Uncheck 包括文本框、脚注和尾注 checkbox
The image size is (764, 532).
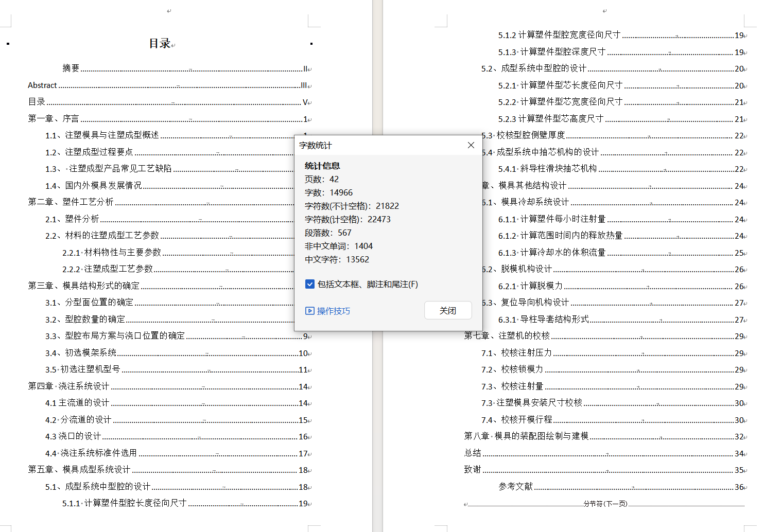click(310, 284)
